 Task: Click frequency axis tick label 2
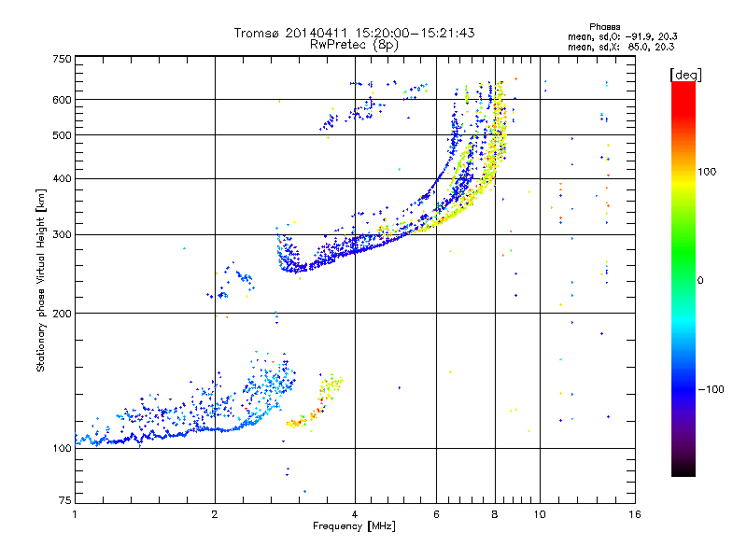tap(215, 514)
